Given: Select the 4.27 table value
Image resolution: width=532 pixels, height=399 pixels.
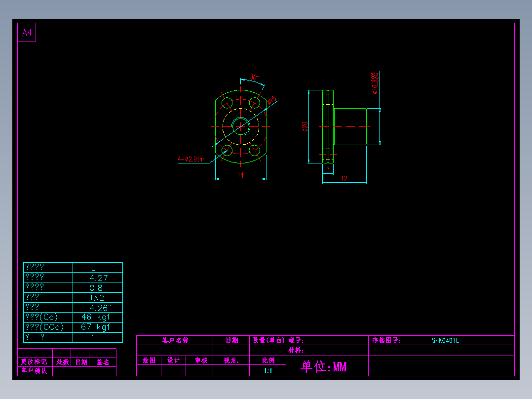Looking at the screenshot, I should click(x=98, y=278).
